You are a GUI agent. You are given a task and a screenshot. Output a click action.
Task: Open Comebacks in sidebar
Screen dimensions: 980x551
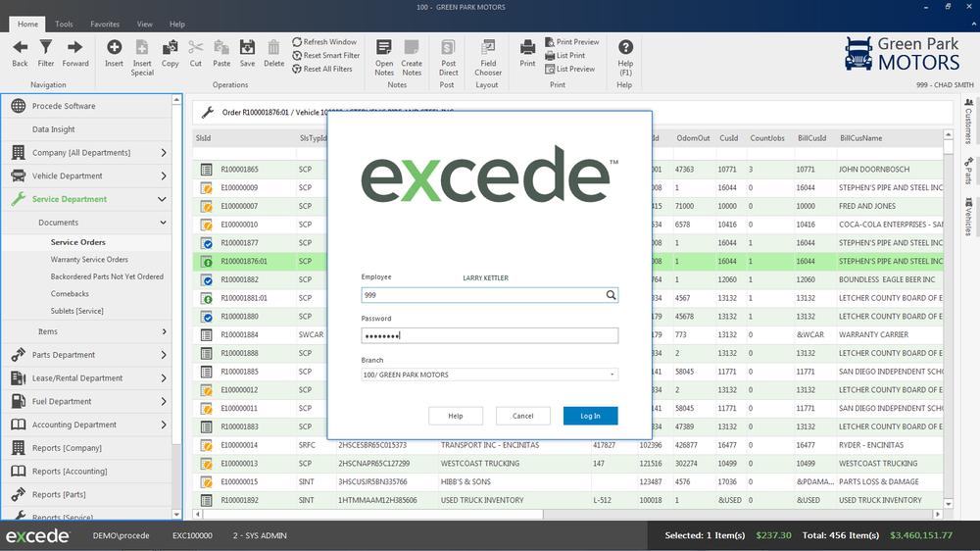pos(70,294)
